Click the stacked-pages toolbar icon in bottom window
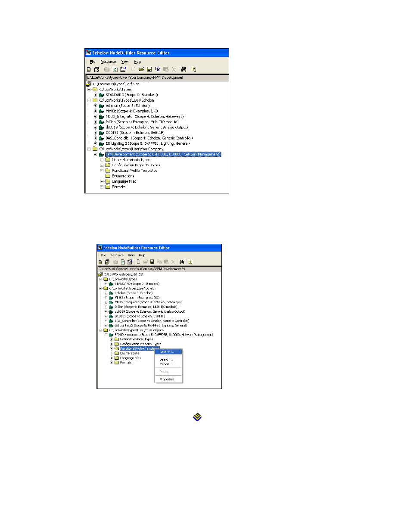 pyautogui.click(x=107, y=261)
